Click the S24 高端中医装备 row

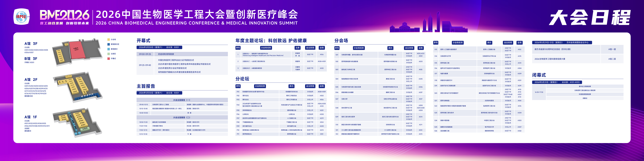tap(479, 120)
